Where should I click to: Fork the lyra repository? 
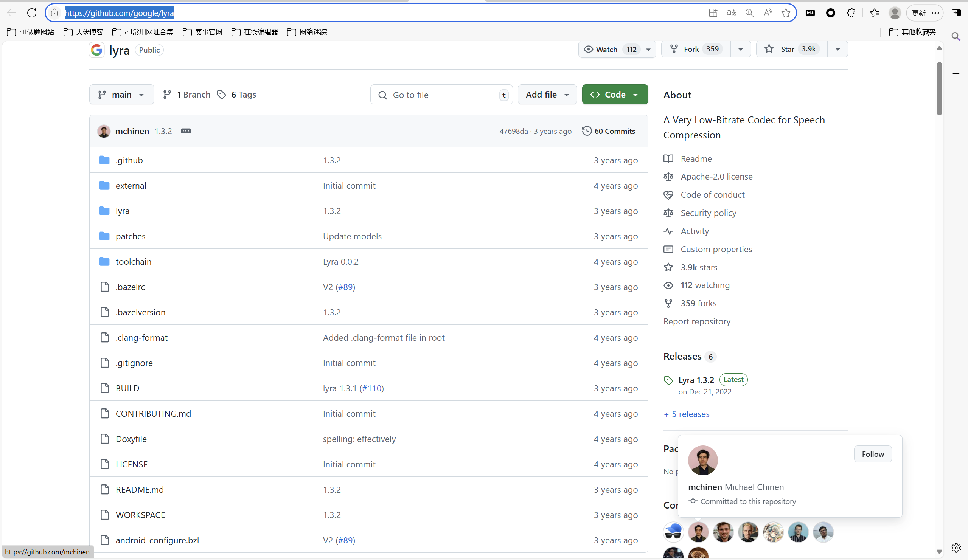pos(696,50)
